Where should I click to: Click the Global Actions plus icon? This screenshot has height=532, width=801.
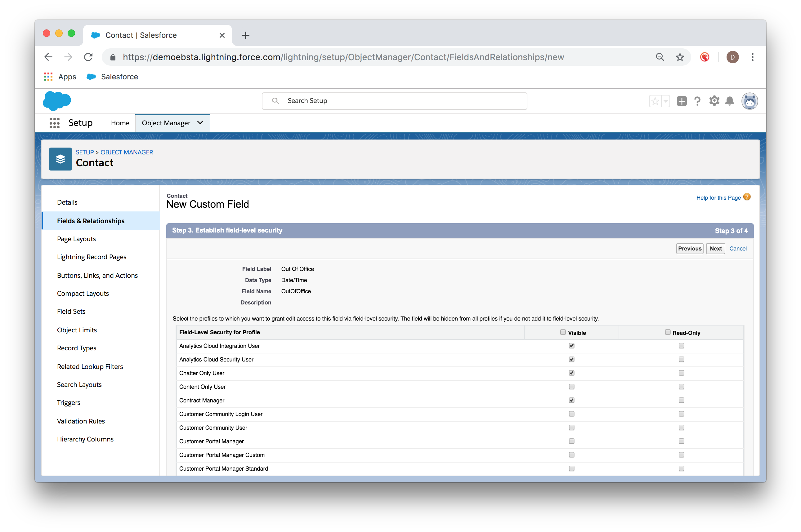681,101
